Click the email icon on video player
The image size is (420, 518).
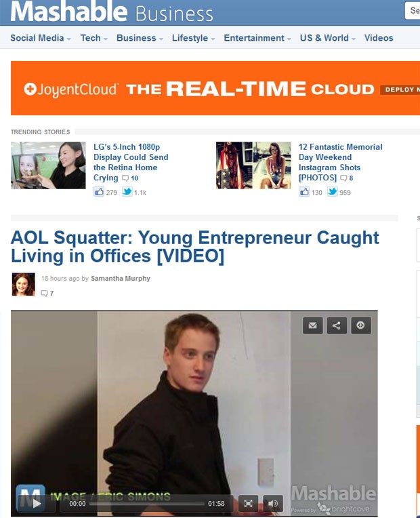click(x=312, y=325)
